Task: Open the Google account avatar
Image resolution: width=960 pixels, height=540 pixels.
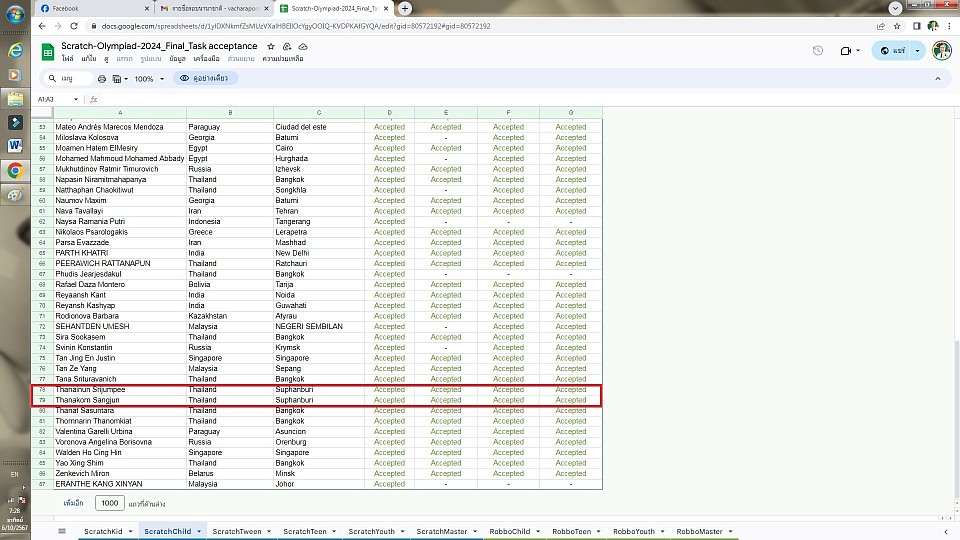Action: (x=941, y=51)
